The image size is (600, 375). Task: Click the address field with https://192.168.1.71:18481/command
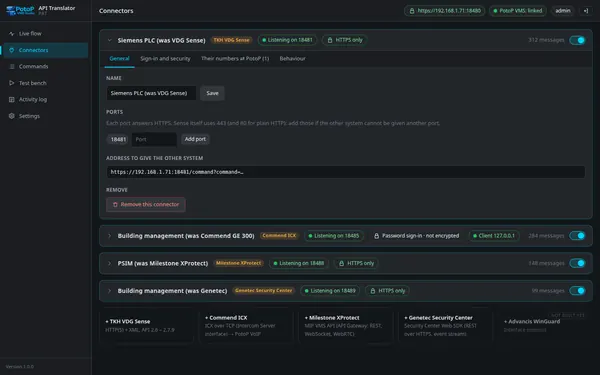[346, 172]
